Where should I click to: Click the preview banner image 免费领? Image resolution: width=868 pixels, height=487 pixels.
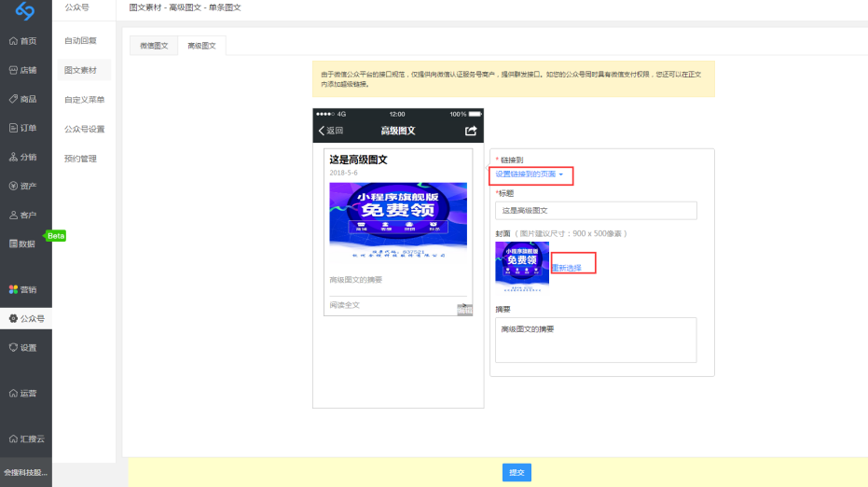coord(398,222)
